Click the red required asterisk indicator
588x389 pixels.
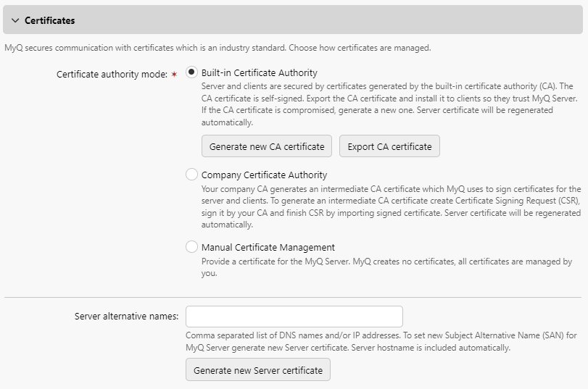[174, 74]
